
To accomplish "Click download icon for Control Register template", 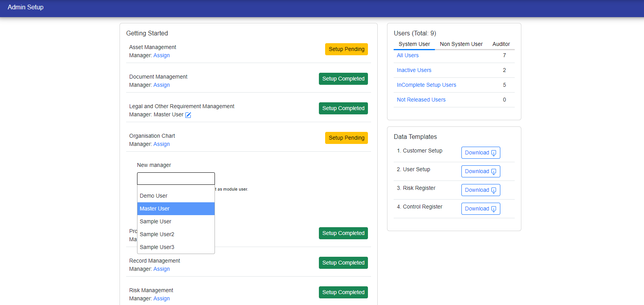I will click(x=493, y=209).
